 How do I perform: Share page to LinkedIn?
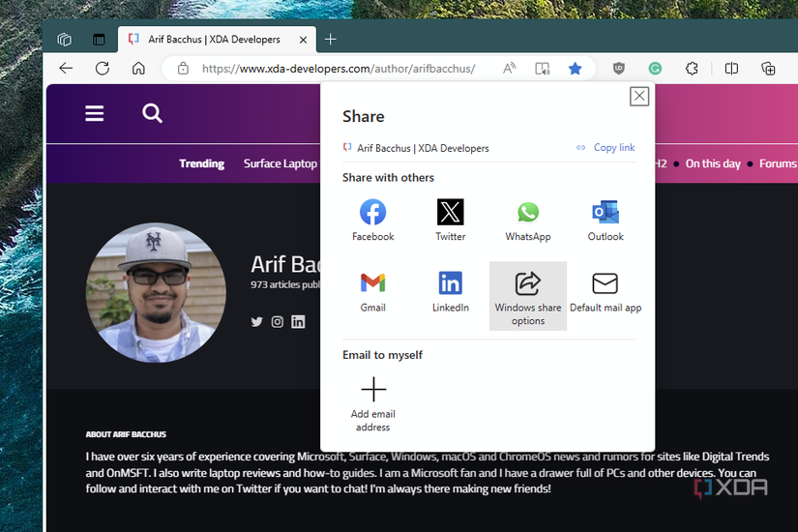(451, 292)
